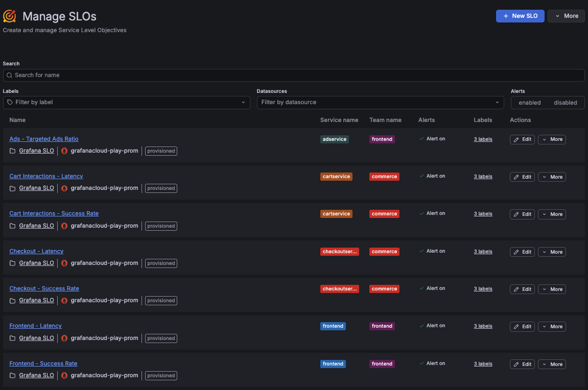Open the Checkout - Latency SLO
588x390 pixels.
coord(36,251)
